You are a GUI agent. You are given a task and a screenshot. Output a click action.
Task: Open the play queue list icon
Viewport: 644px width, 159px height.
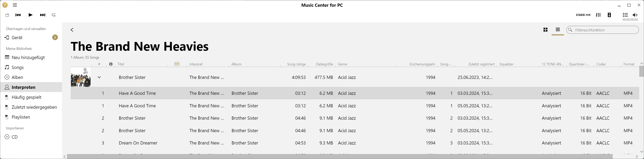[625, 15]
